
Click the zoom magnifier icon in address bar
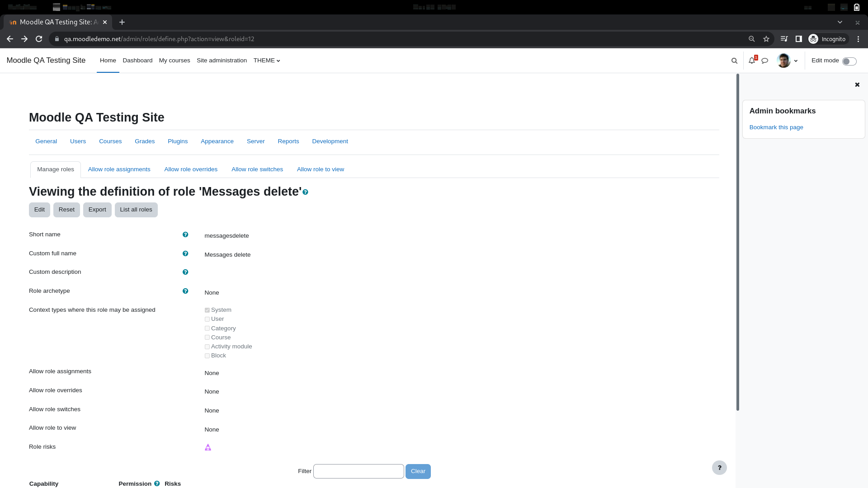[x=752, y=39]
